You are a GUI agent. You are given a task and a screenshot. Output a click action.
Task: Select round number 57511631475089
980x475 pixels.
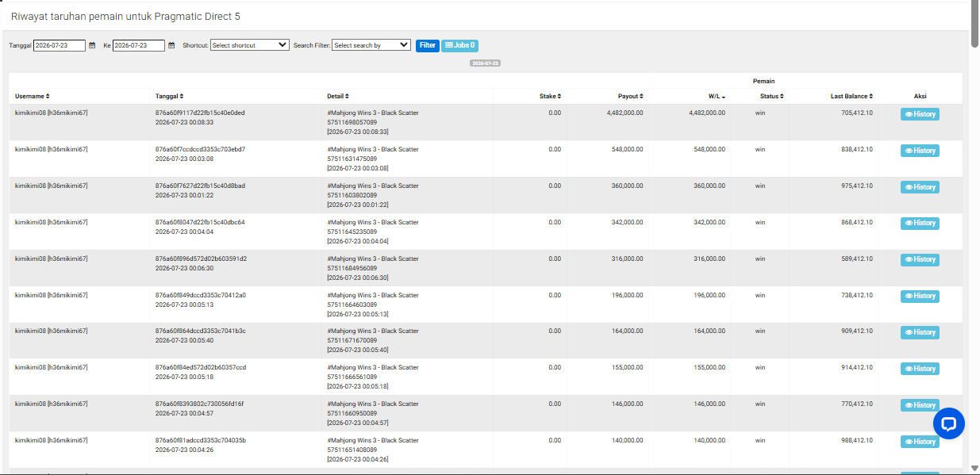(352, 159)
